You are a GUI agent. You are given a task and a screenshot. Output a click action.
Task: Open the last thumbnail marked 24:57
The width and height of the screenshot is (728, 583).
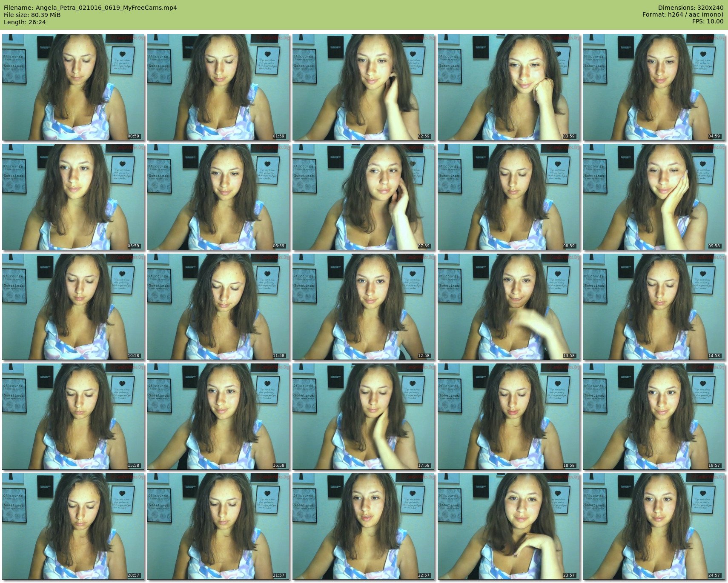tap(653, 526)
